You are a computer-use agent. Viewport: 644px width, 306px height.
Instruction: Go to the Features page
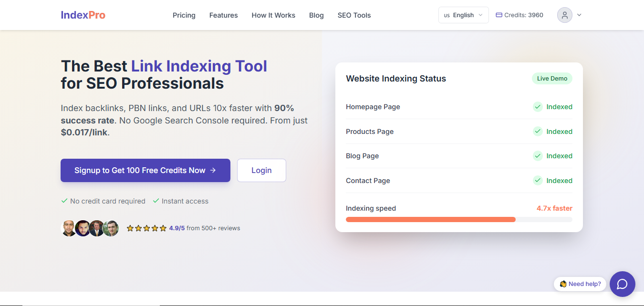point(223,15)
